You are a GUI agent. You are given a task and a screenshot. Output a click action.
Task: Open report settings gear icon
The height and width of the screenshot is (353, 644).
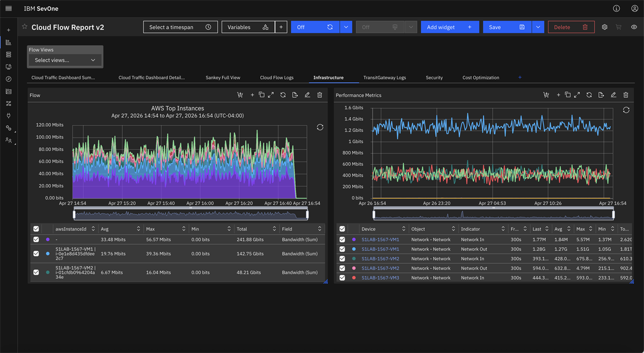click(604, 27)
